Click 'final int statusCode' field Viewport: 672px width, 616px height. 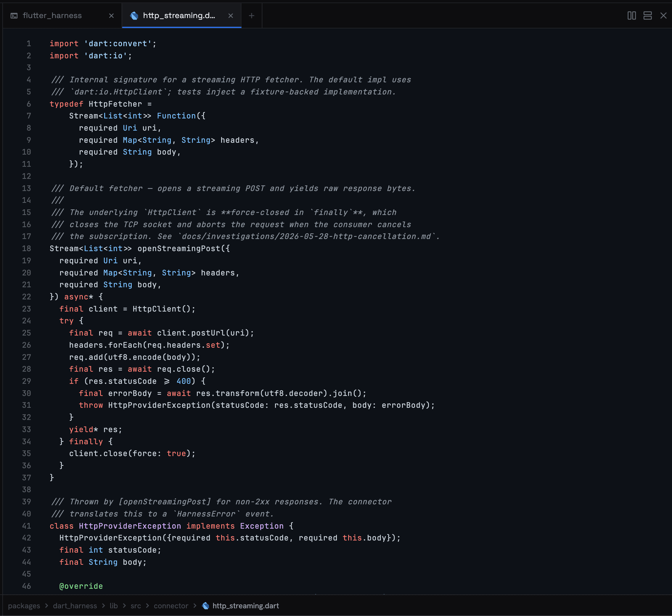(x=110, y=550)
